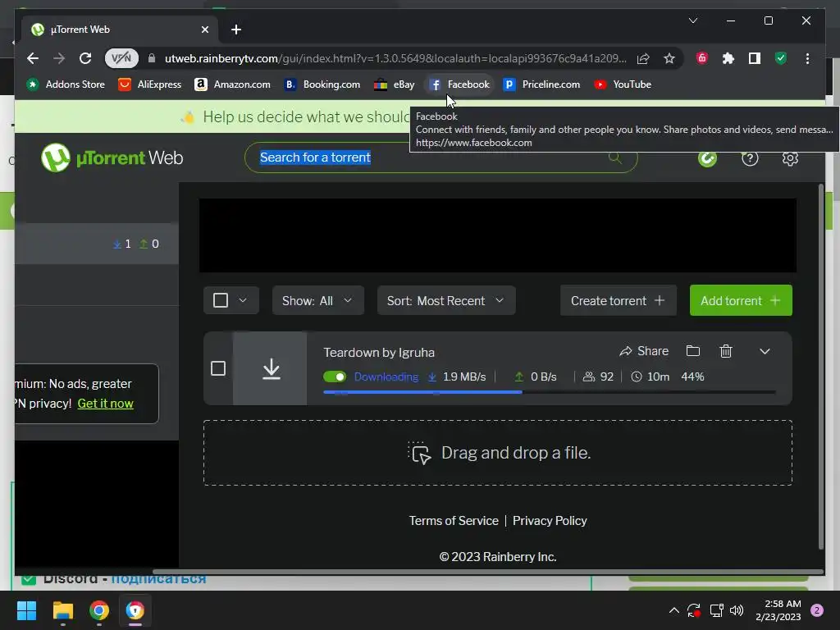
Task: Open File Explorer from the taskbar
Action: click(62, 610)
